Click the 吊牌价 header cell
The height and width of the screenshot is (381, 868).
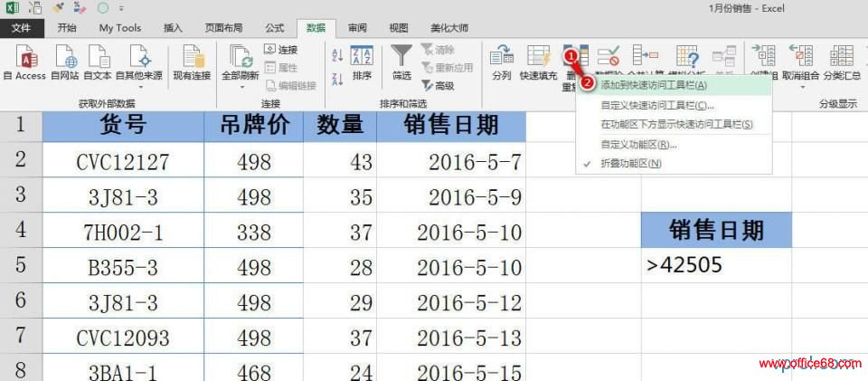tap(253, 127)
